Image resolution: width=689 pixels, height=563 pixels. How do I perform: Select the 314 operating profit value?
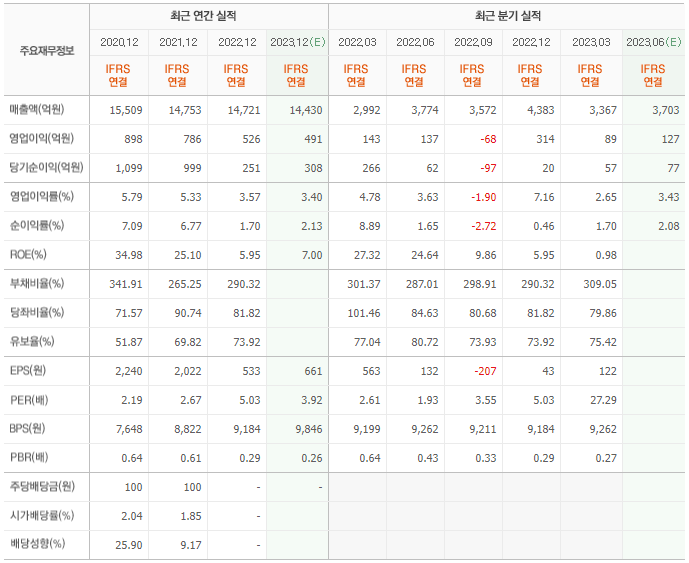(x=545, y=139)
